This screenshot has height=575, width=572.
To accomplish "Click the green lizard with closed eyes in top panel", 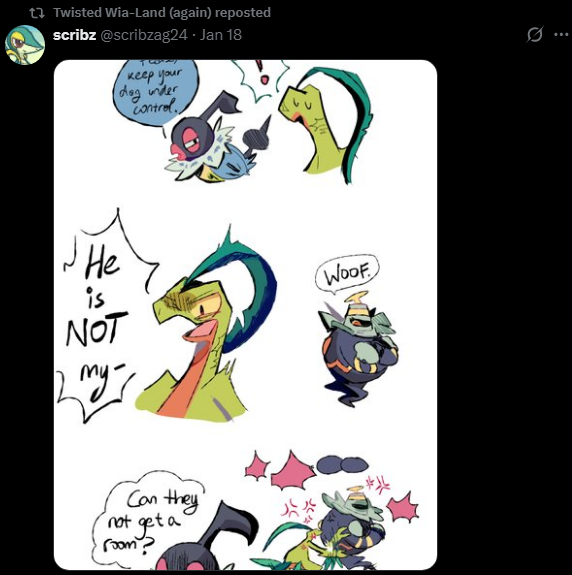I will tap(326, 123).
